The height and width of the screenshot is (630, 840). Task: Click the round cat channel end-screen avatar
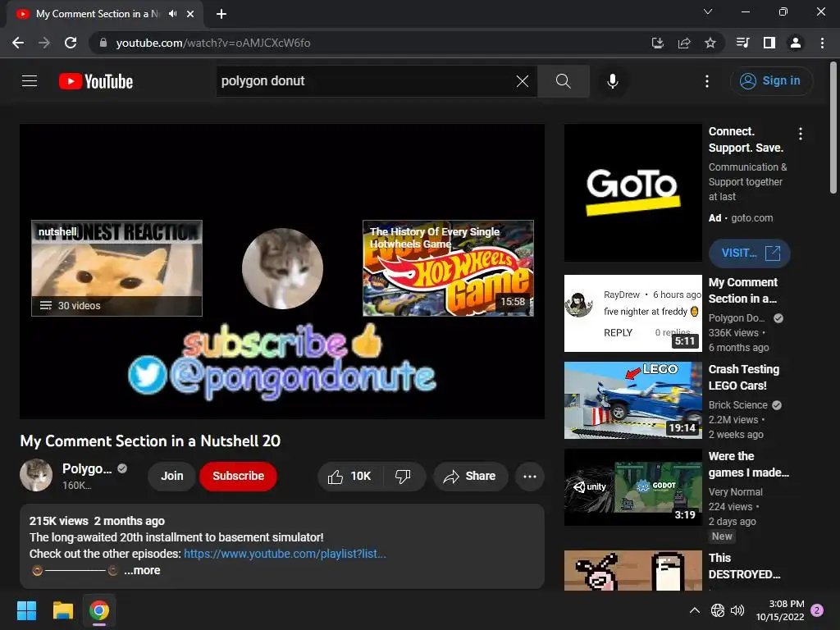click(x=282, y=268)
